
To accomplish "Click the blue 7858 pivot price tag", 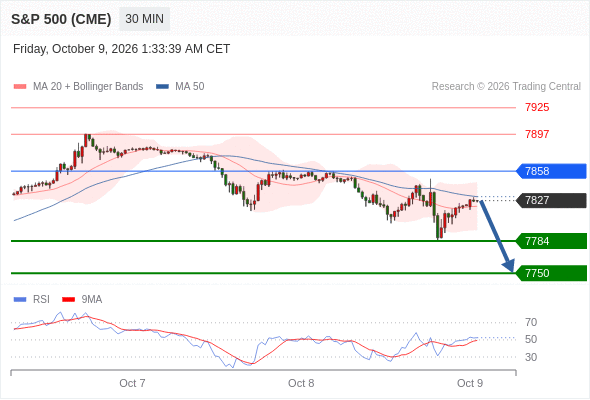I will (551, 171).
